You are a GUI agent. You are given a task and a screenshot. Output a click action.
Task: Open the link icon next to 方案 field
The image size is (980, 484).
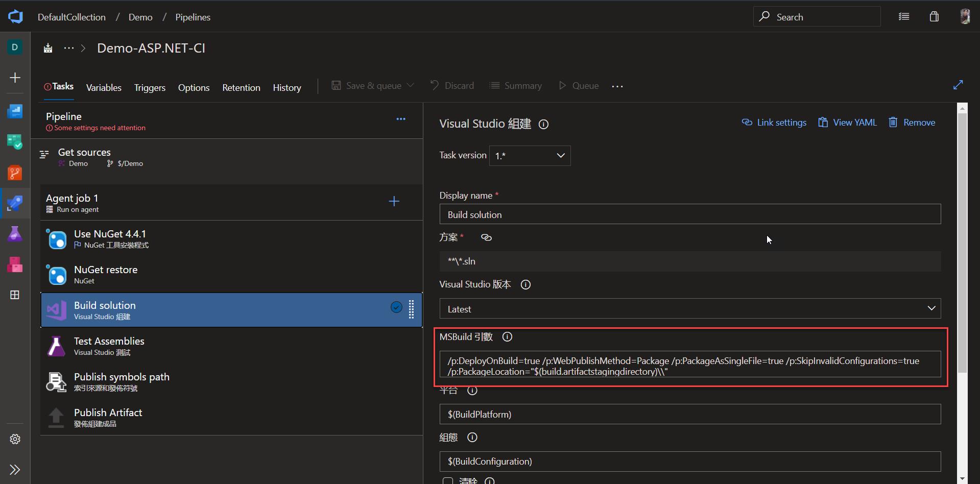[486, 237]
